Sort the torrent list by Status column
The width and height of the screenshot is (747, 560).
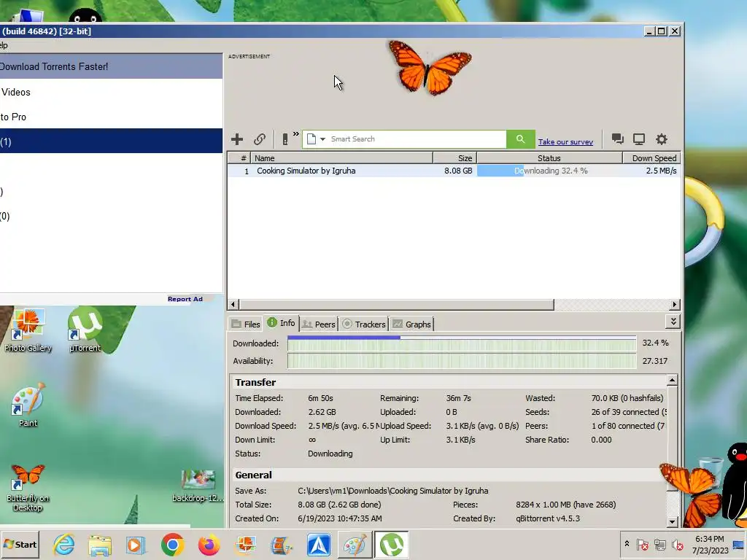(549, 158)
